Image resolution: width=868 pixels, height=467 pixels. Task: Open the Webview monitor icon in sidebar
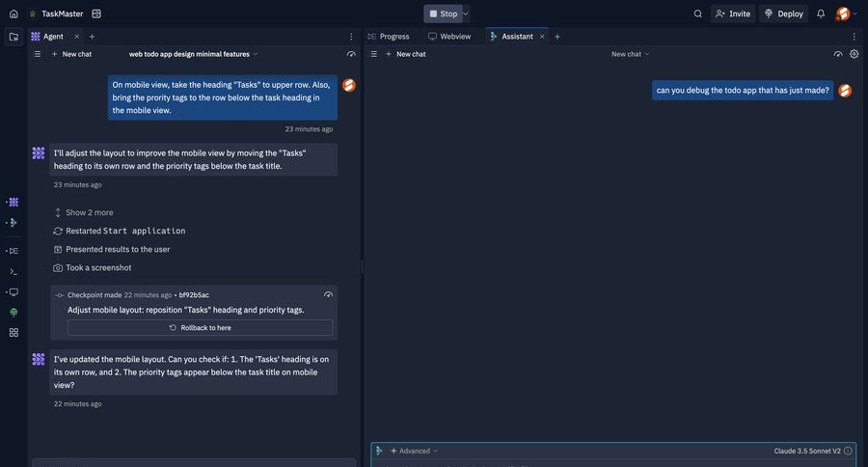[x=14, y=292]
